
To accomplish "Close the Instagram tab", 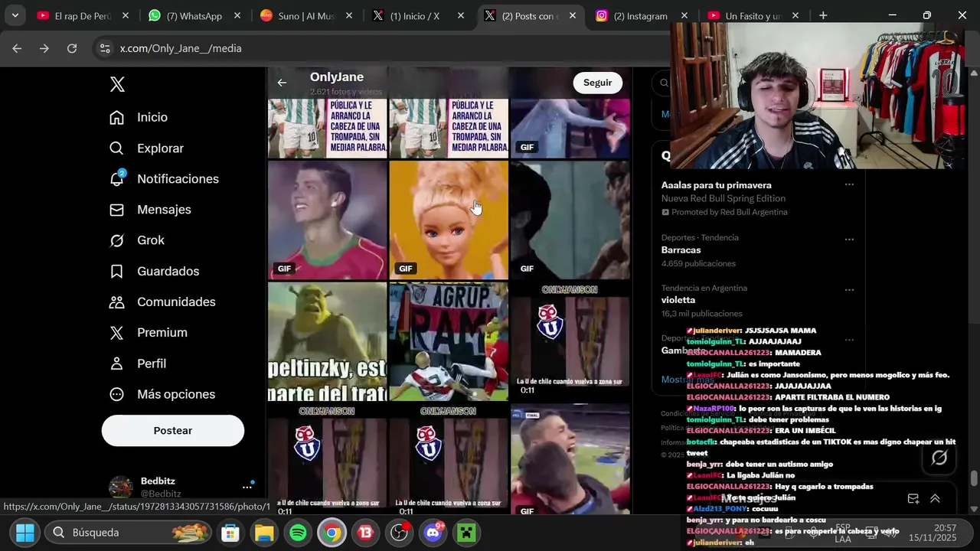I will (684, 15).
